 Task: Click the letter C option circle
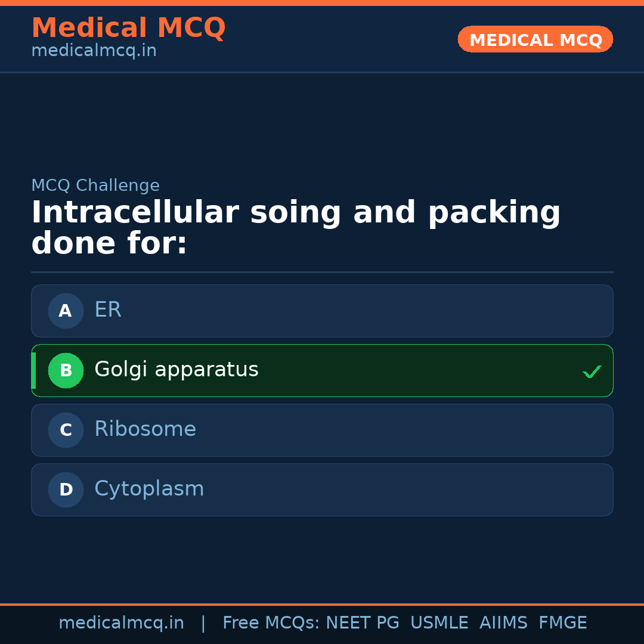pos(66,430)
